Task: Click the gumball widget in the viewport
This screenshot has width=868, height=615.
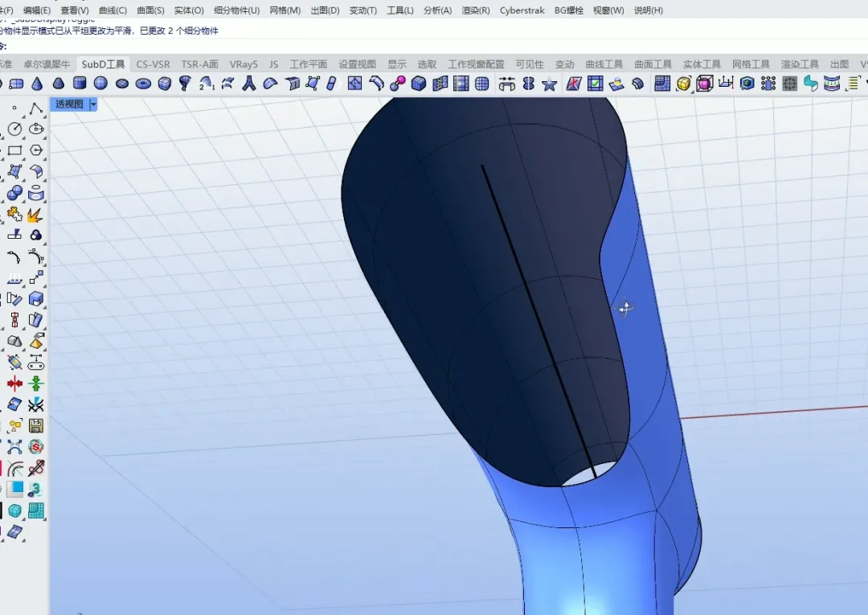Action: coord(624,307)
